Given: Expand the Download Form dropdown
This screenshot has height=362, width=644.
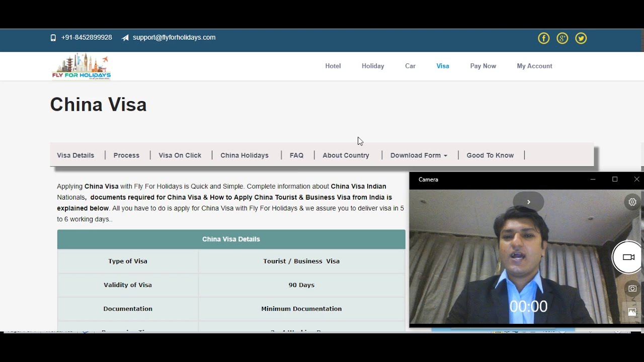Looking at the screenshot, I should (x=419, y=155).
